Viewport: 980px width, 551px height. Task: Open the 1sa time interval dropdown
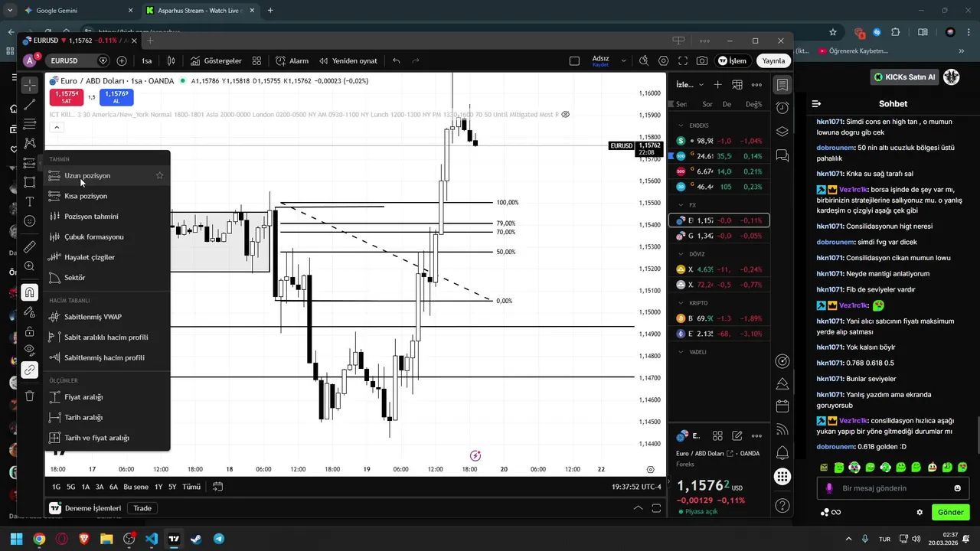click(x=146, y=60)
